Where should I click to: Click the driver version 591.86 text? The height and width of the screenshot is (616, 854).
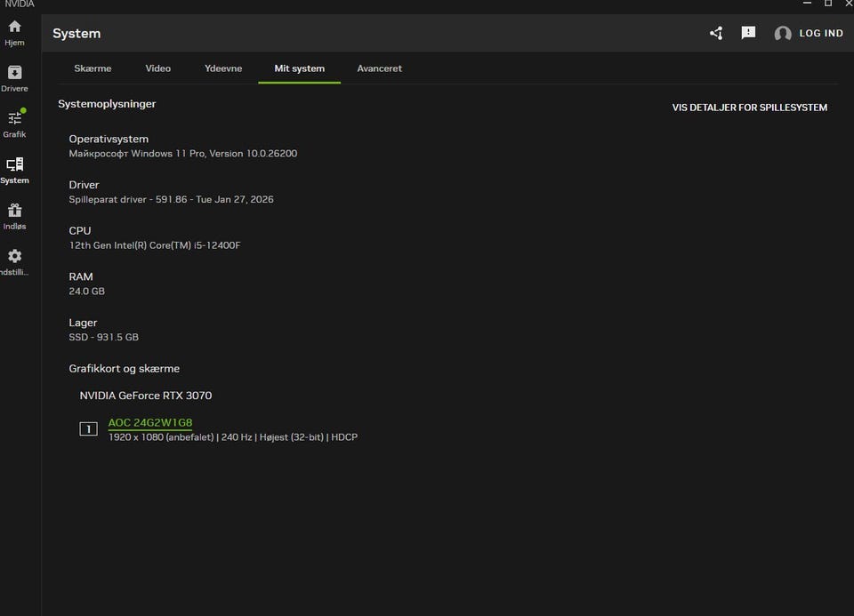pyautogui.click(x=171, y=200)
